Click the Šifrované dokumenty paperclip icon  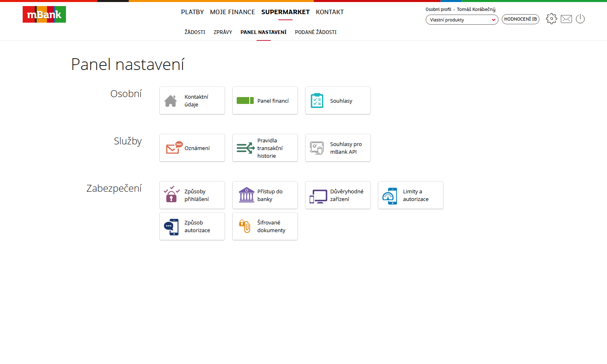[x=245, y=226]
